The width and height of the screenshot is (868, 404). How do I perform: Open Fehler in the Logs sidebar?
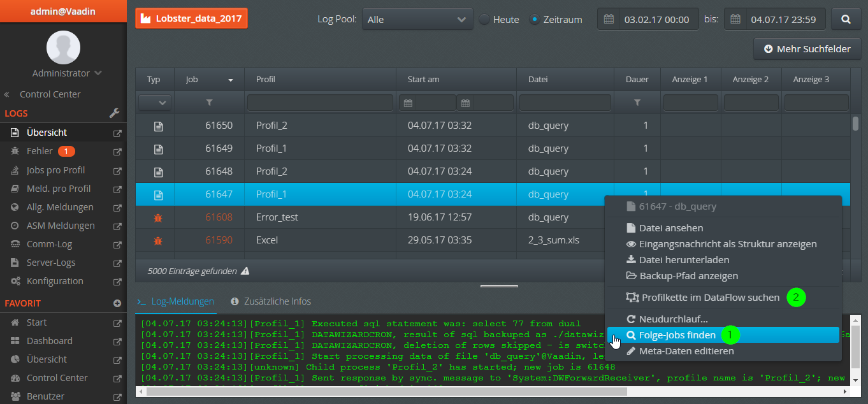(x=40, y=151)
